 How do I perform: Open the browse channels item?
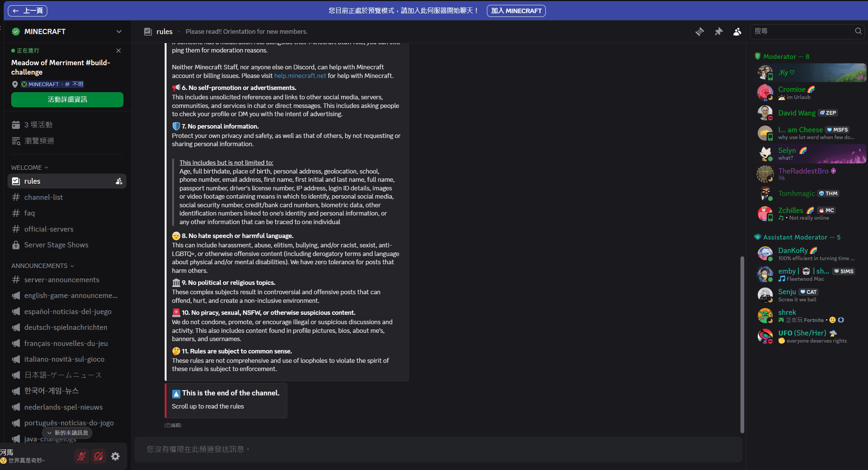[x=68, y=141]
